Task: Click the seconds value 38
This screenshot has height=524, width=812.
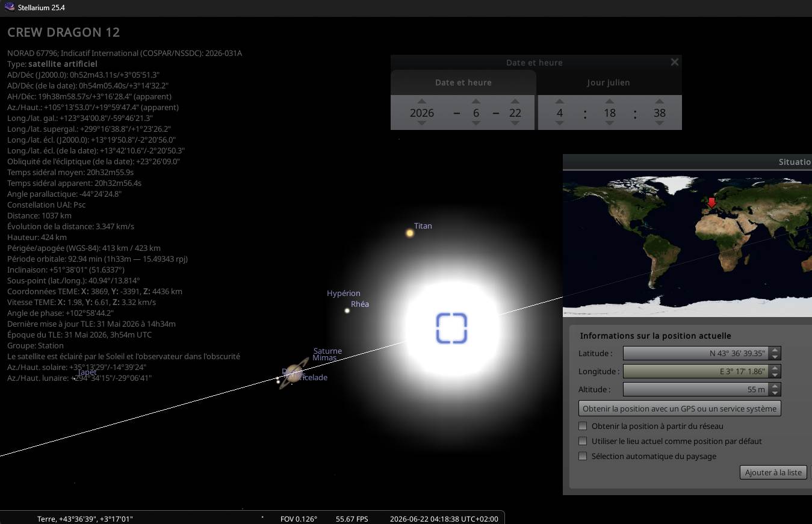Action: [660, 113]
